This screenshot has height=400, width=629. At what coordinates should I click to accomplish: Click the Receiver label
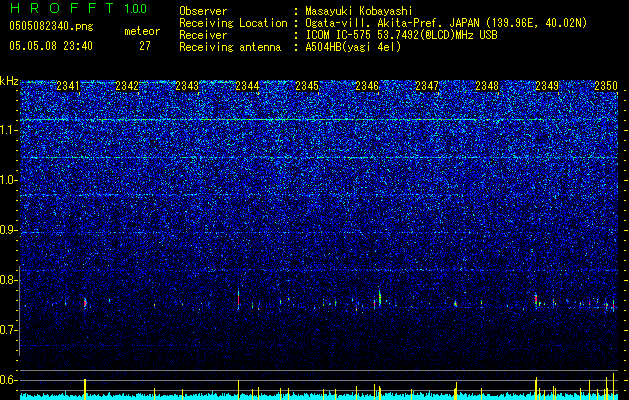[x=203, y=35]
